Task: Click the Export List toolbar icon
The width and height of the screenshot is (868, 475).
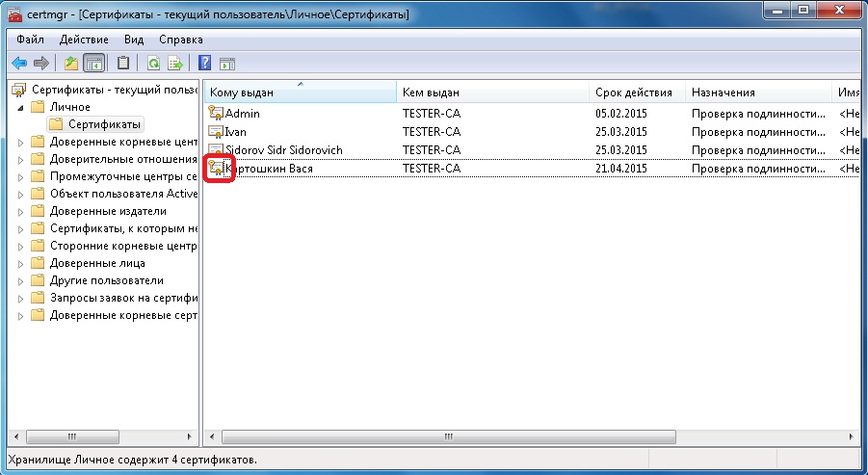Action: click(175, 64)
